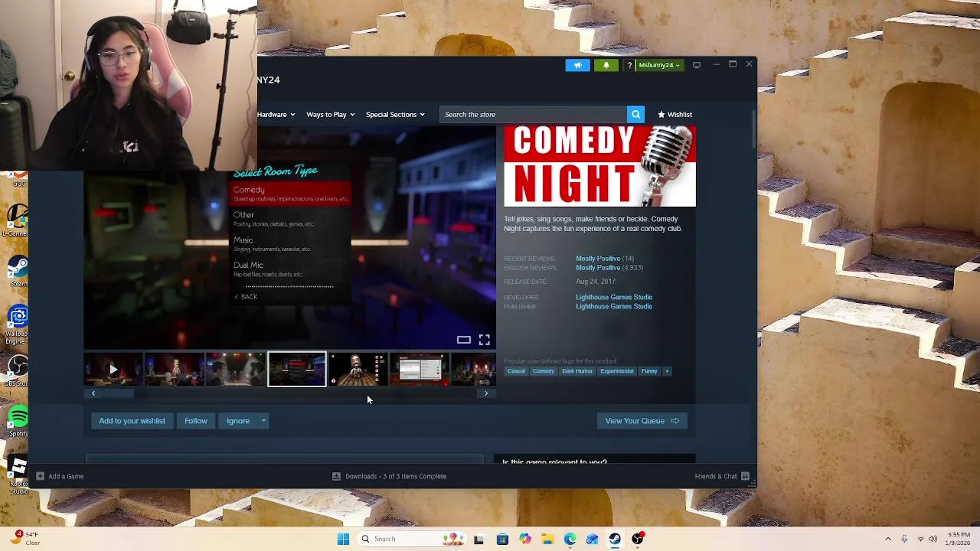The width and height of the screenshot is (980, 551).
Task: Open the Lighthouse Games Studio publisher link
Action: 614,306
